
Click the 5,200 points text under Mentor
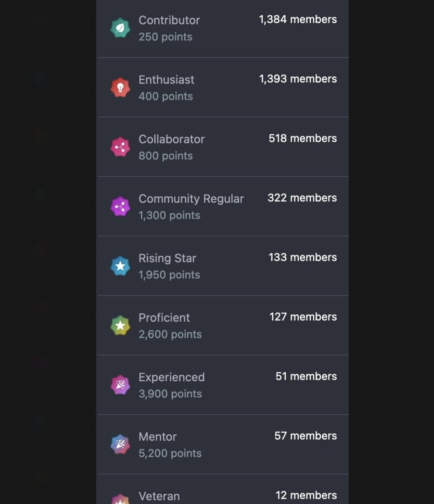pyautogui.click(x=170, y=453)
